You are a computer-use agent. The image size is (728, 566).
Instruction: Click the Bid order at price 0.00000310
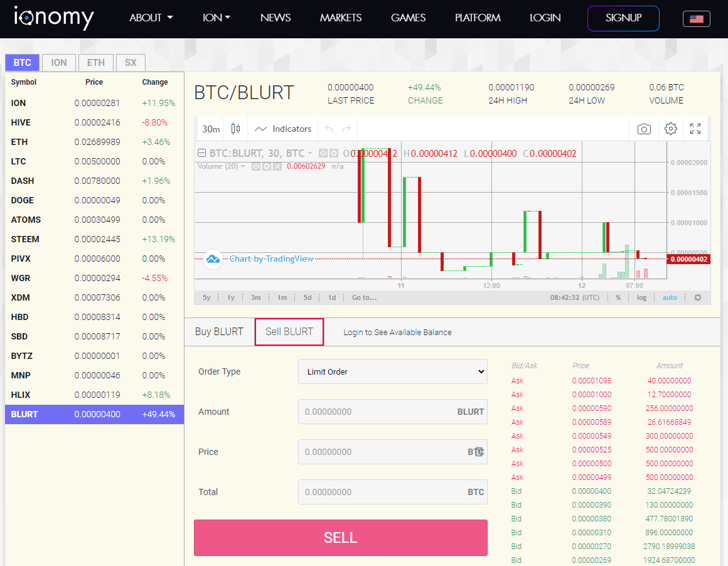[602, 533]
